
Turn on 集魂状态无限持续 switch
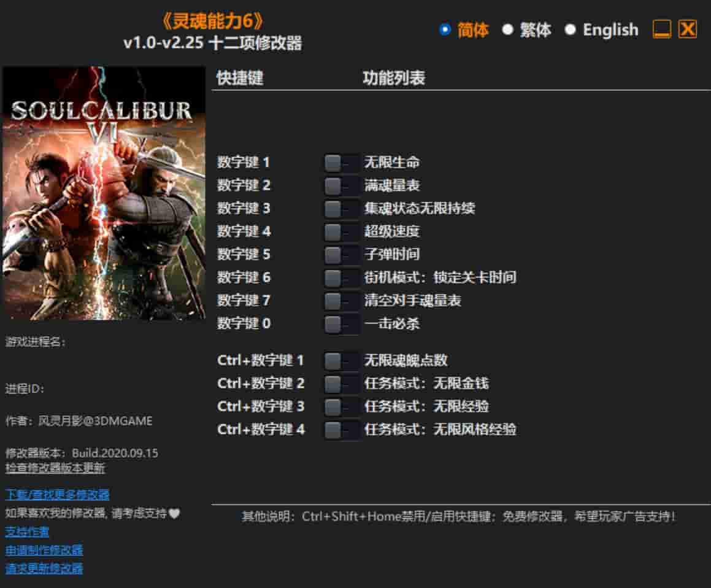coord(341,209)
